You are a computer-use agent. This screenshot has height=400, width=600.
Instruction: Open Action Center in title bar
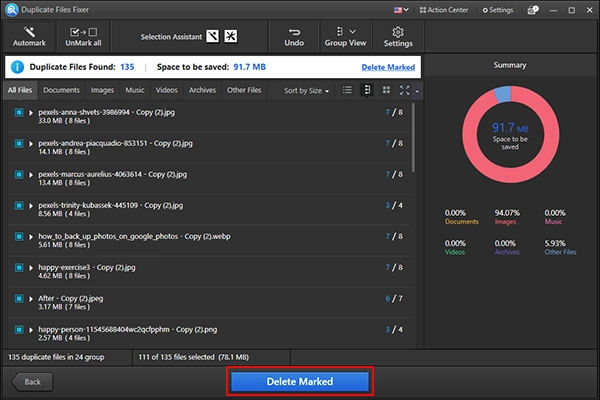pyautogui.click(x=443, y=10)
